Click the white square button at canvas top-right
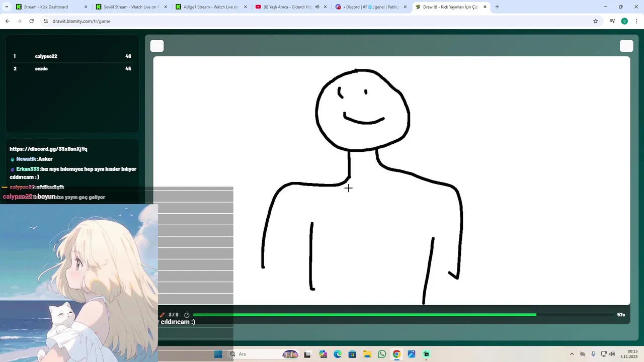The height and width of the screenshot is (362, 644). [626, 46]
